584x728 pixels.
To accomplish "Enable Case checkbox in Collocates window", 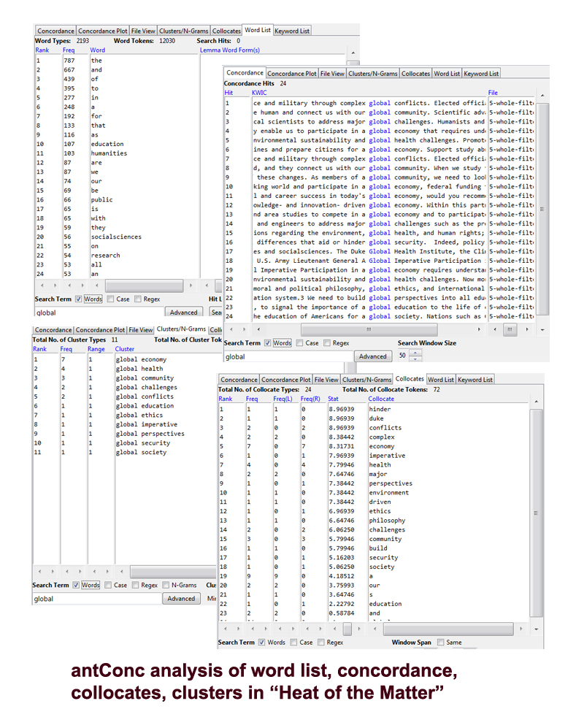I will [x=293, y=642].
